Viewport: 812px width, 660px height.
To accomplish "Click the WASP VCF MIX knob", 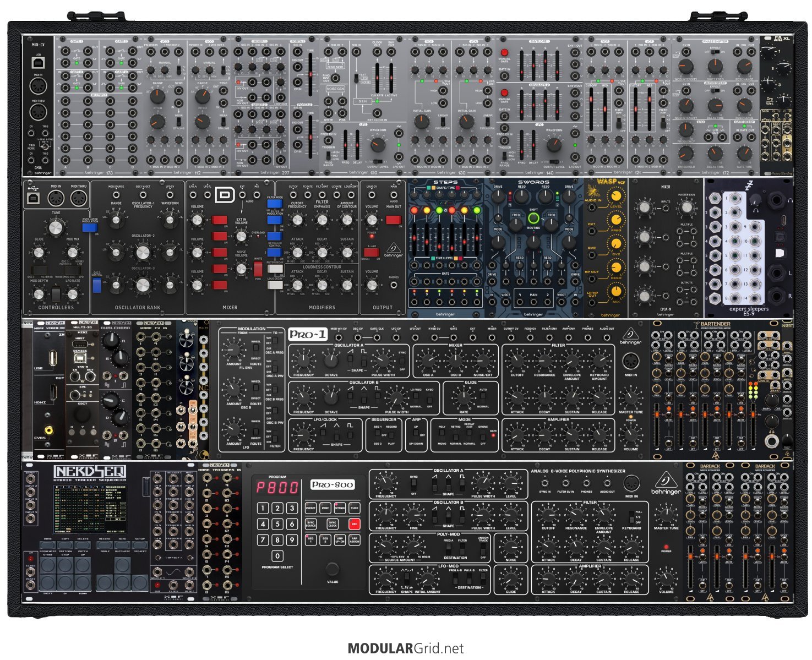I will (x=617, y=292).
